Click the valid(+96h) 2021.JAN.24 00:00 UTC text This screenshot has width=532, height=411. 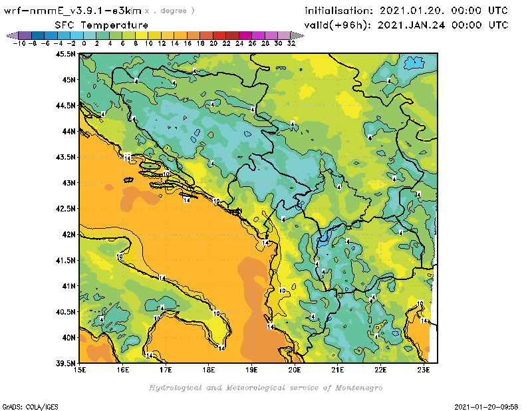click(406, 25)
